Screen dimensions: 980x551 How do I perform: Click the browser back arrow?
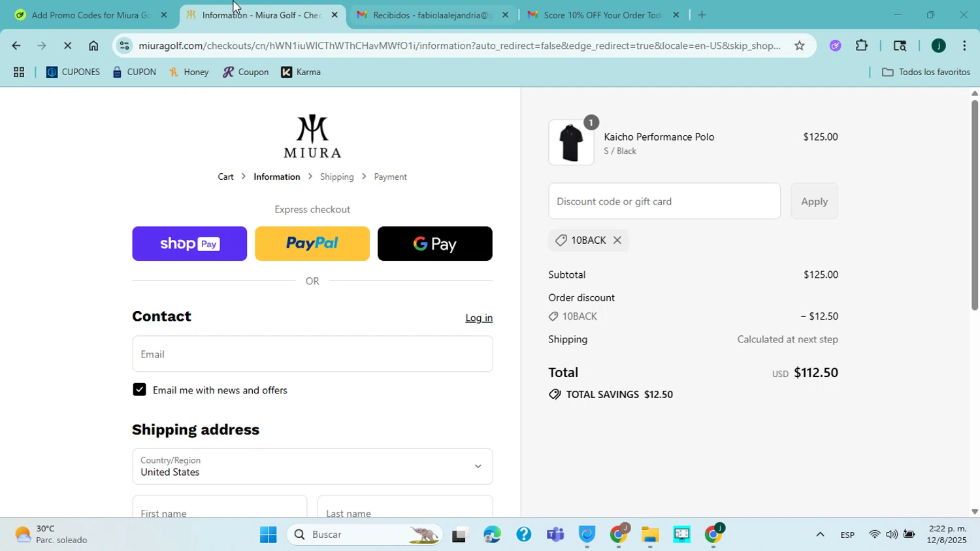coord(16,46)
